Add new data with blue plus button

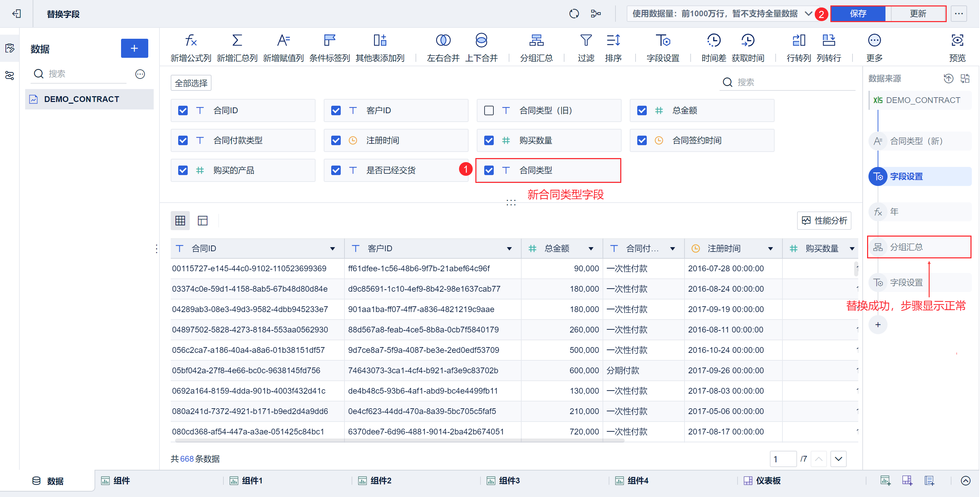pos(134,48)
